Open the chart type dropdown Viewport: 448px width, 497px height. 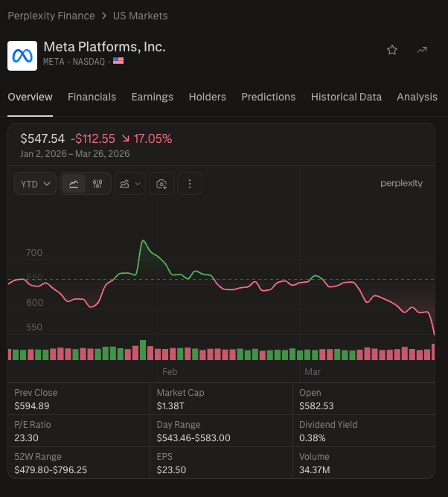130,184
